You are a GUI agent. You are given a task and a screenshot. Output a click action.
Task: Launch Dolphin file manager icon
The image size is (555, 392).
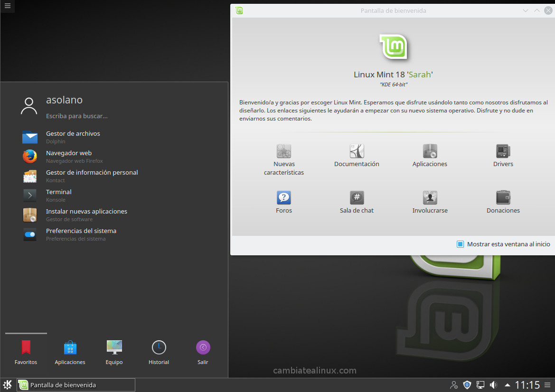point(30,137)
